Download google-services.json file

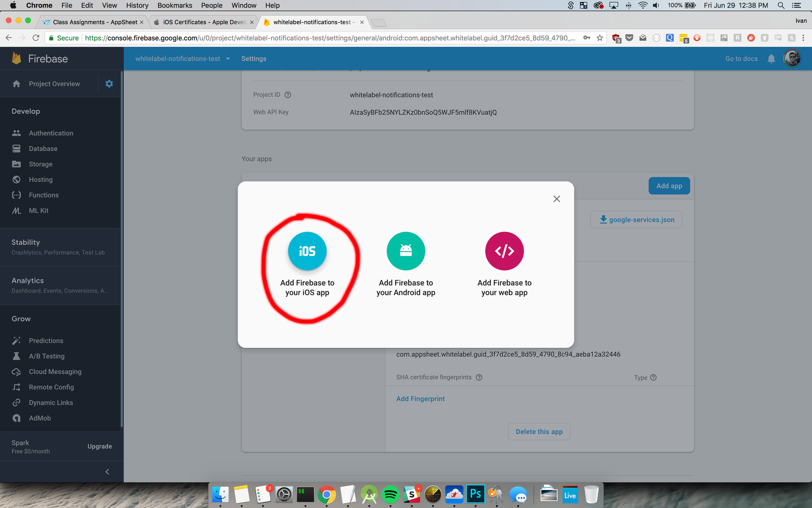636,219
